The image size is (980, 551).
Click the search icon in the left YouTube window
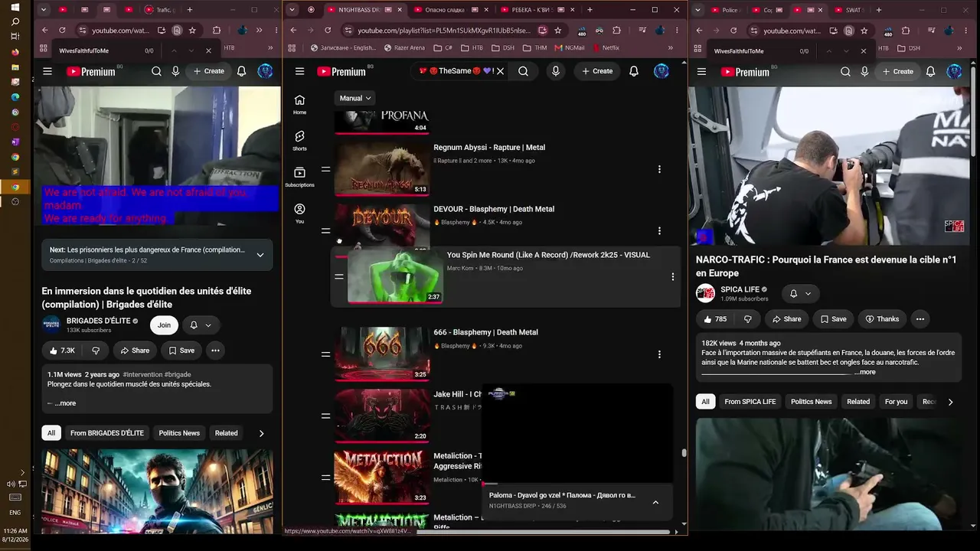coord(156,71)
